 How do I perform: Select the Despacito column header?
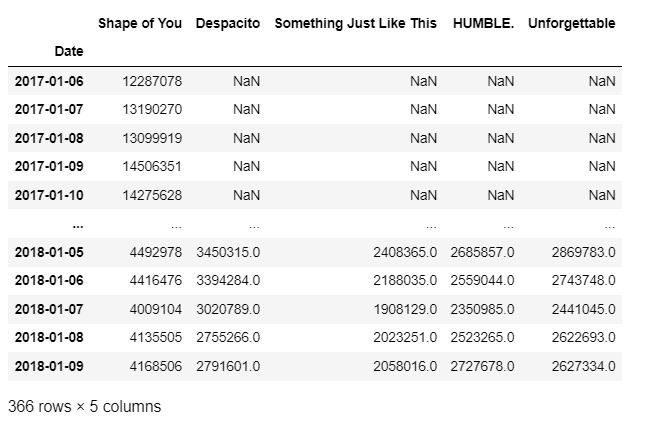pyautogui.click(x=228, y=23)
